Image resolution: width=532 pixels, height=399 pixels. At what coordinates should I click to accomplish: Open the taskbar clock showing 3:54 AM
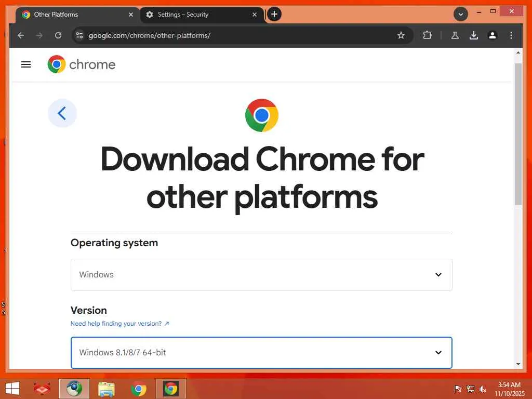point(509,389)
